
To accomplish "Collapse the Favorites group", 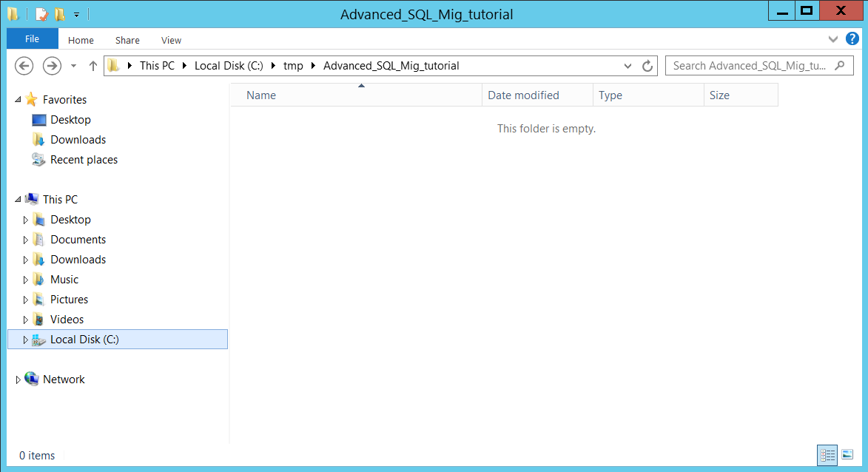I will 18,100.
